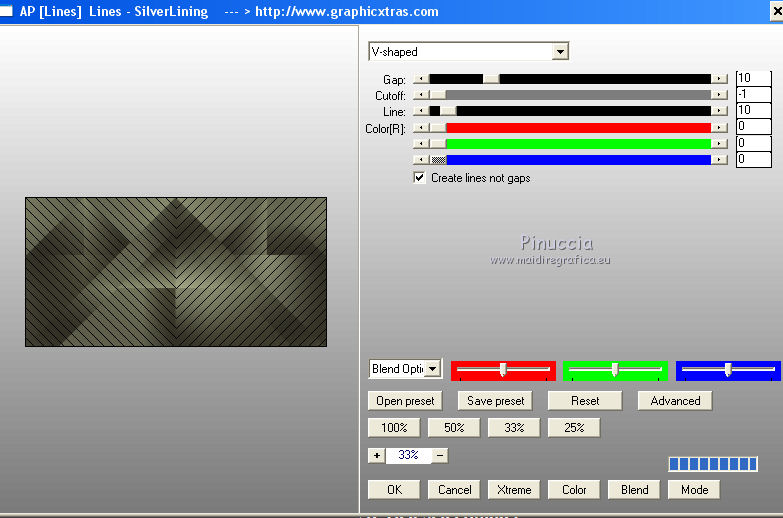
Task: Click the Gap slider right arrow
Action: (x=719, y=78)
